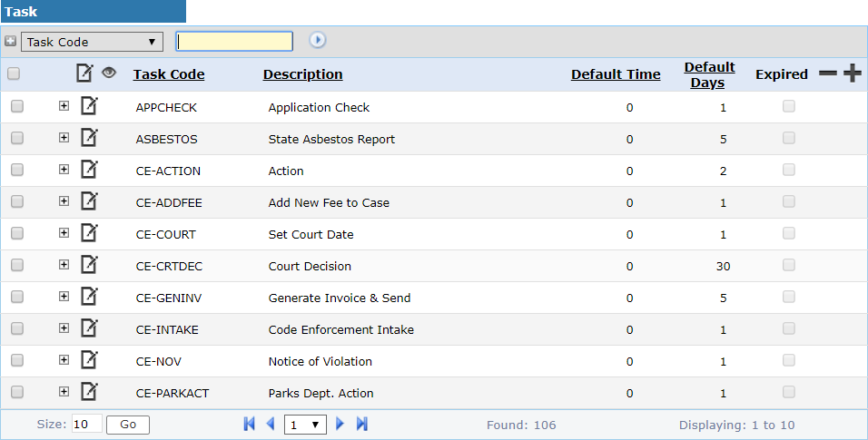The height and width of the screenshot is (440, 868).
Task: Click the header eye view icon
Action: point(109,73)
